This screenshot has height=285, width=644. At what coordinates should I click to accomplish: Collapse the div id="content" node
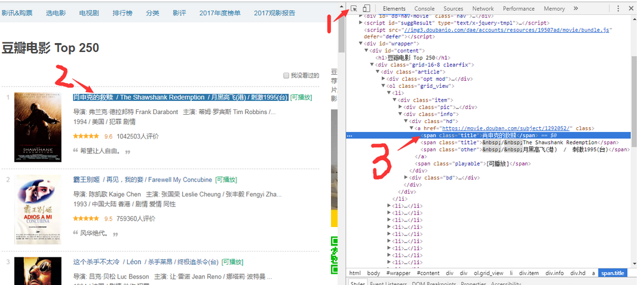point(366,51)
